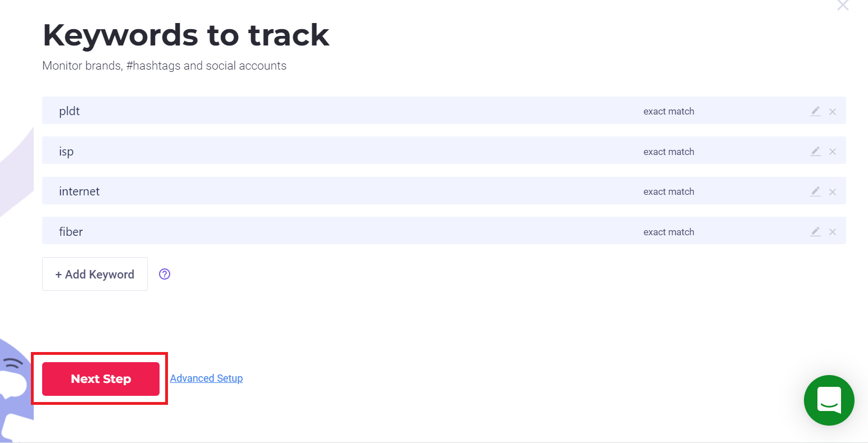The height and width of the screenshot is (443, 868).
Task: Click exact match label for pldt
Action: pyautogui.click(x=669, y=111)
